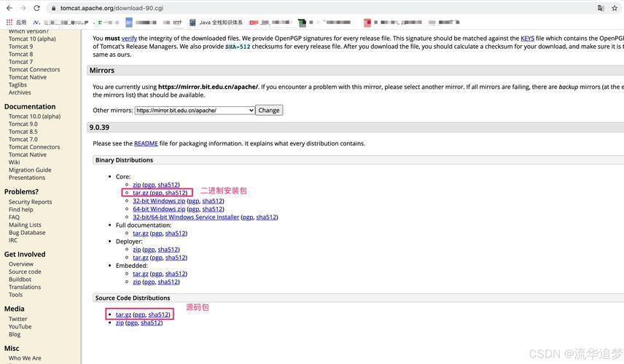Screen dimensions: 624x364
Task: Bookmark this page with the star icon
Action: click(x=615, y=8)
